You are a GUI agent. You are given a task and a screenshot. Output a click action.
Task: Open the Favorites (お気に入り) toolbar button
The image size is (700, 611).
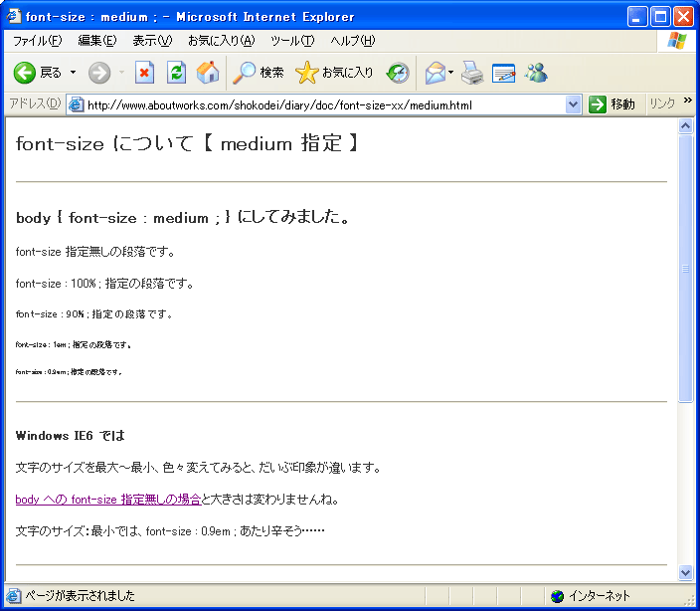click(335, 73)
